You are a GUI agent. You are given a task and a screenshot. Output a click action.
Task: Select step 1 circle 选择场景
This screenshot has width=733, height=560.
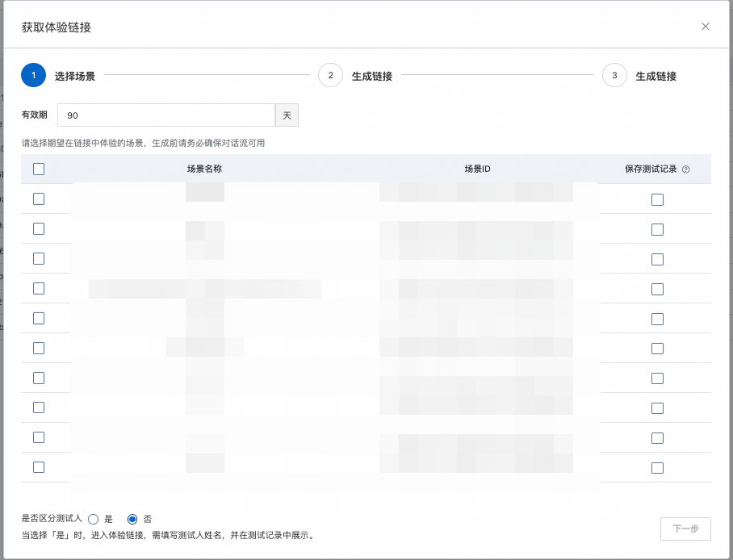(x=34, y=75)
